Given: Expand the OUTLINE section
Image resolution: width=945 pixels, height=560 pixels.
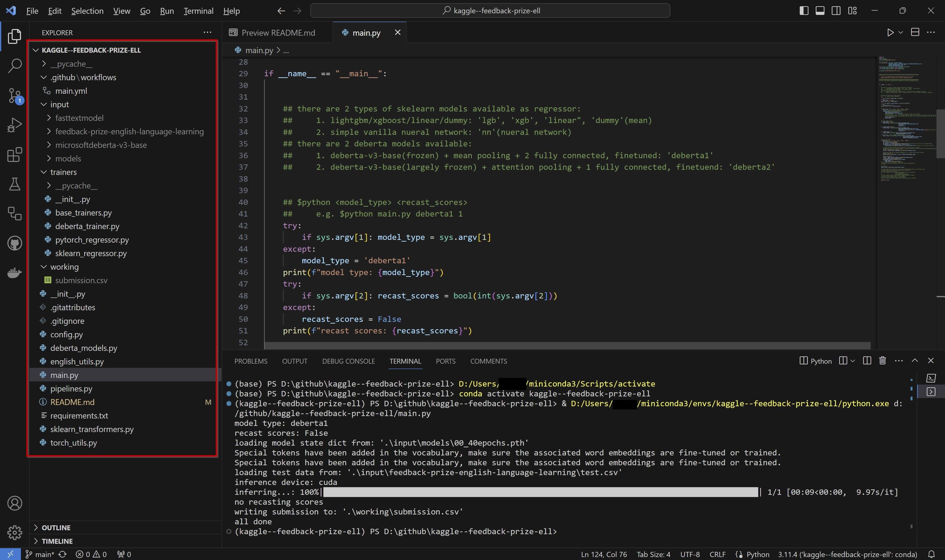Looking at the screenshot, I should coord(56,527).
